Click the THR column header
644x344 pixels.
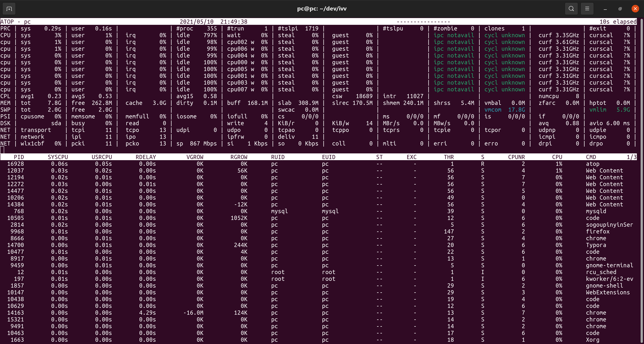(449, 157)
